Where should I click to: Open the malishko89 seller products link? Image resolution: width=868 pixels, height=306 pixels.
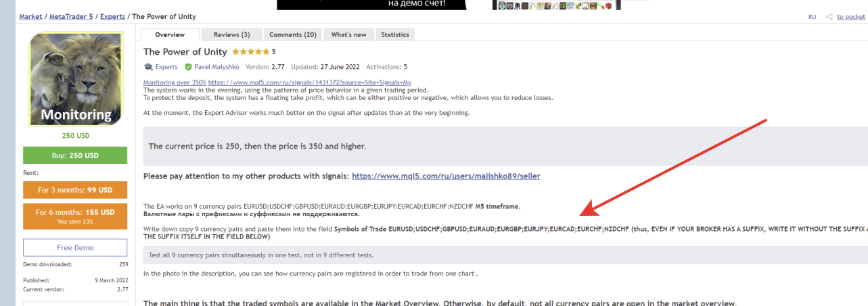click(x=447, y=176)
